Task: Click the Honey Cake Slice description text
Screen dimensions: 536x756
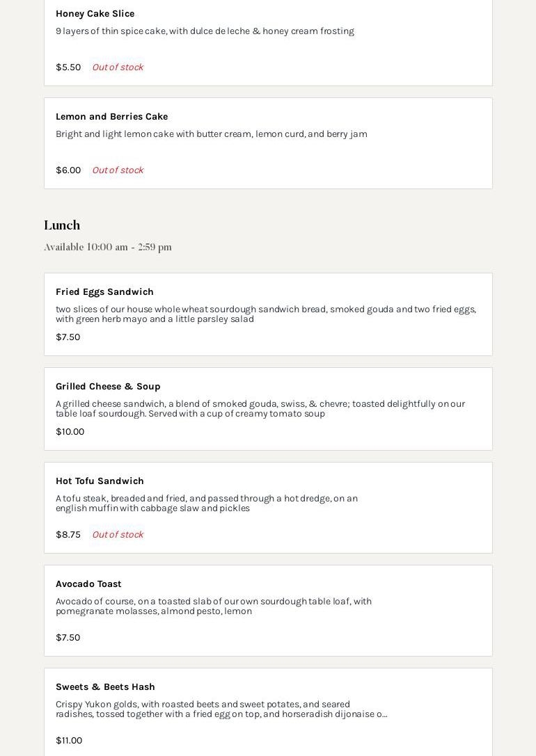Action: 205,31
